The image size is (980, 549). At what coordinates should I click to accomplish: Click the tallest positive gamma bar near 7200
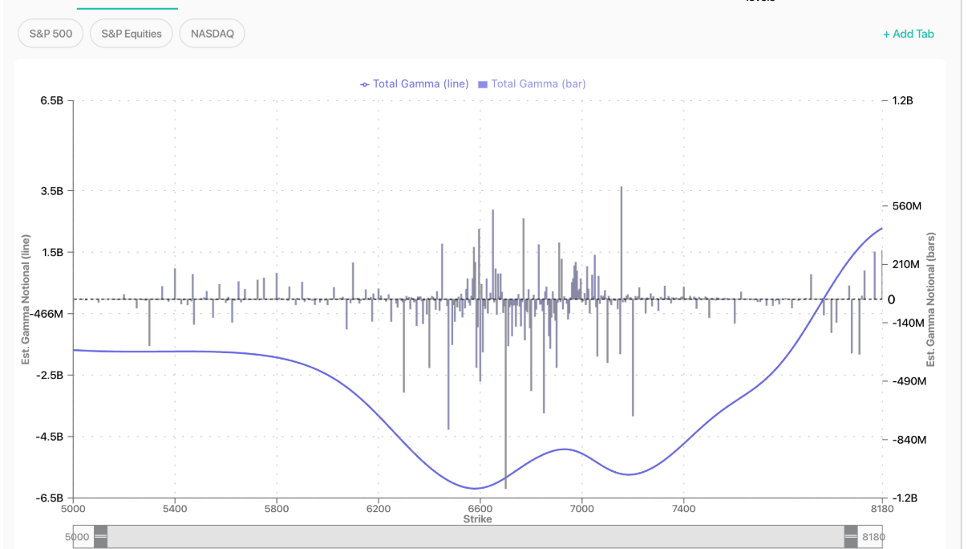(622, 241)
